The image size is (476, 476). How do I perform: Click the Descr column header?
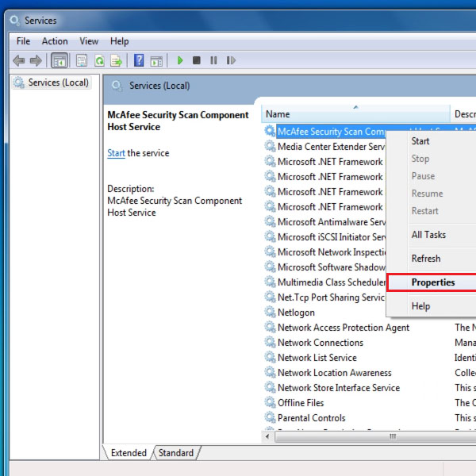click(463, 114)
